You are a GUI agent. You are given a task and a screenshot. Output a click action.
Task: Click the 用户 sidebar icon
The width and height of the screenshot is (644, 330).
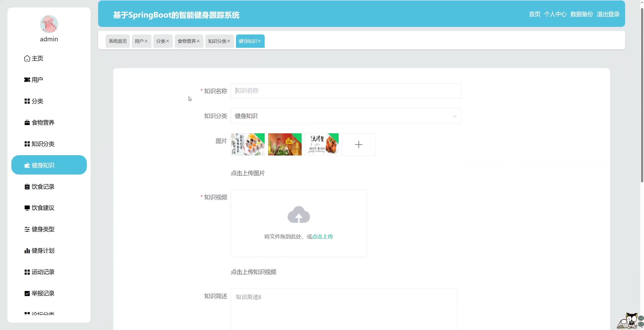pyautogui.click(x=27, y=80)
